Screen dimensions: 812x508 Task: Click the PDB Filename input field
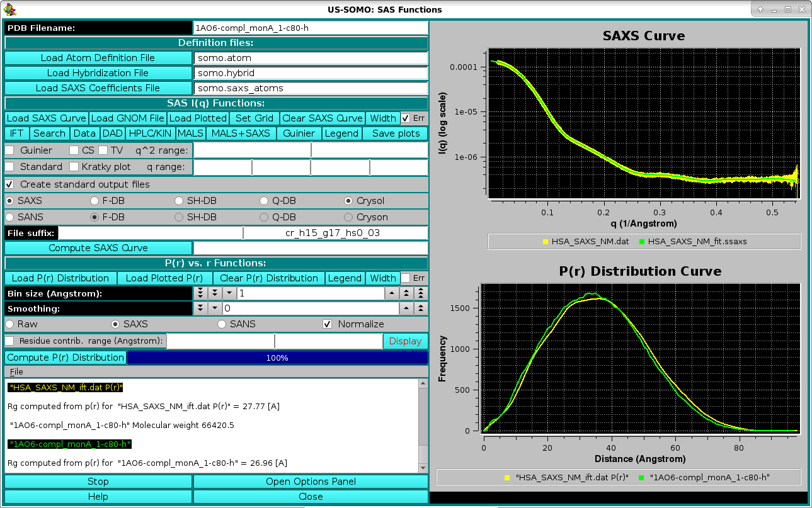311,28
